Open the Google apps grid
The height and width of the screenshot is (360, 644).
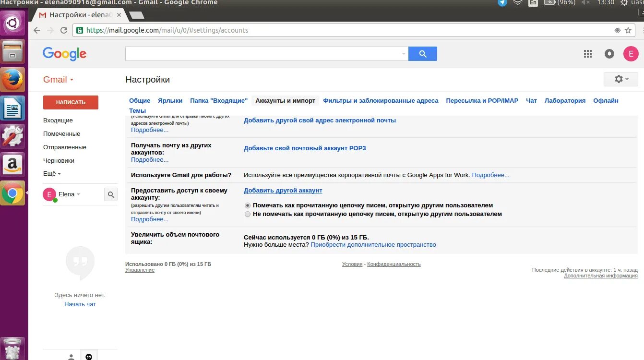(x=588, y=54)
